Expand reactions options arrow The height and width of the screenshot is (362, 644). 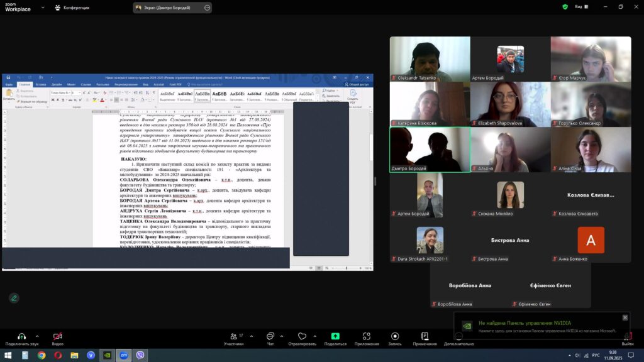coord(315,337)
